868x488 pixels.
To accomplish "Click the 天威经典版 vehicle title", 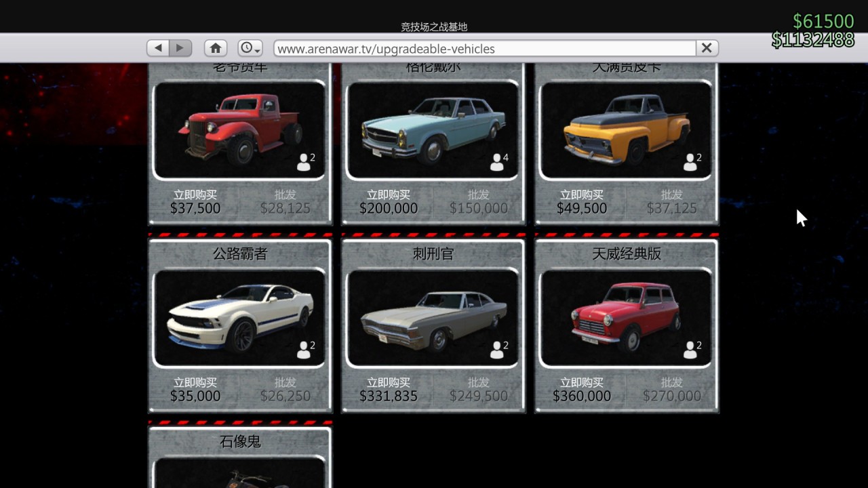I will coord(627,254).
